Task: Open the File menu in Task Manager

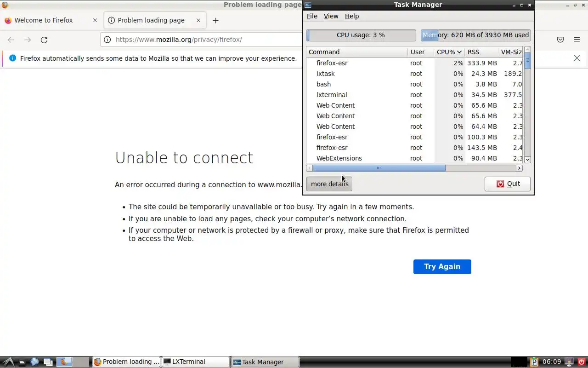Action: (312, 16)
